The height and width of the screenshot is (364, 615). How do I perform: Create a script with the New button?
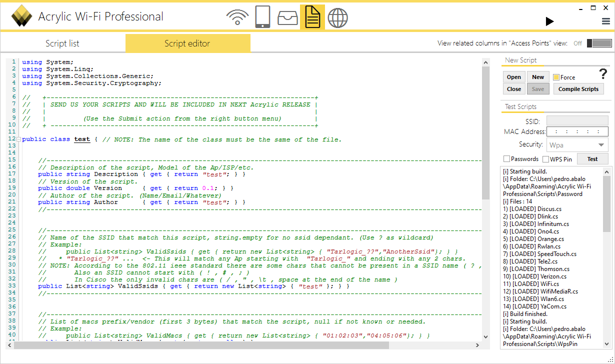coord(538,77)
